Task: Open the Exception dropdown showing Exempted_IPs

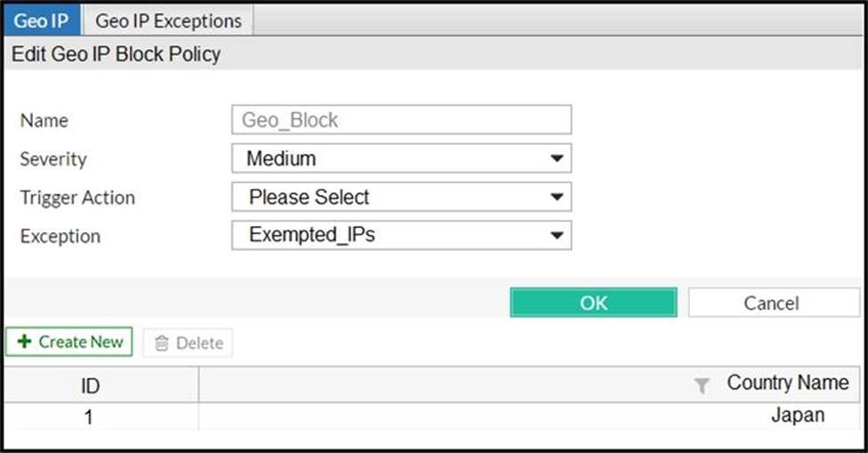Action: [x=401, y=235]
